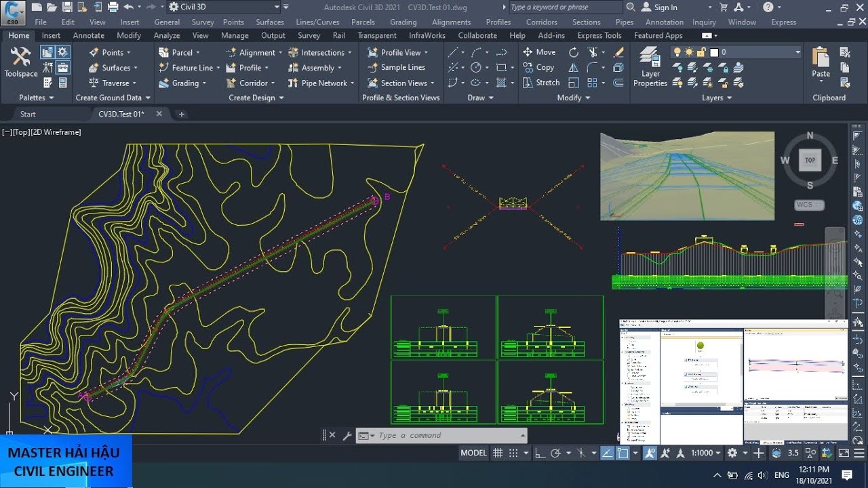868x488 pixels.
Task: Click the Hatch tool icon
Action: click(x=501, y=83)
